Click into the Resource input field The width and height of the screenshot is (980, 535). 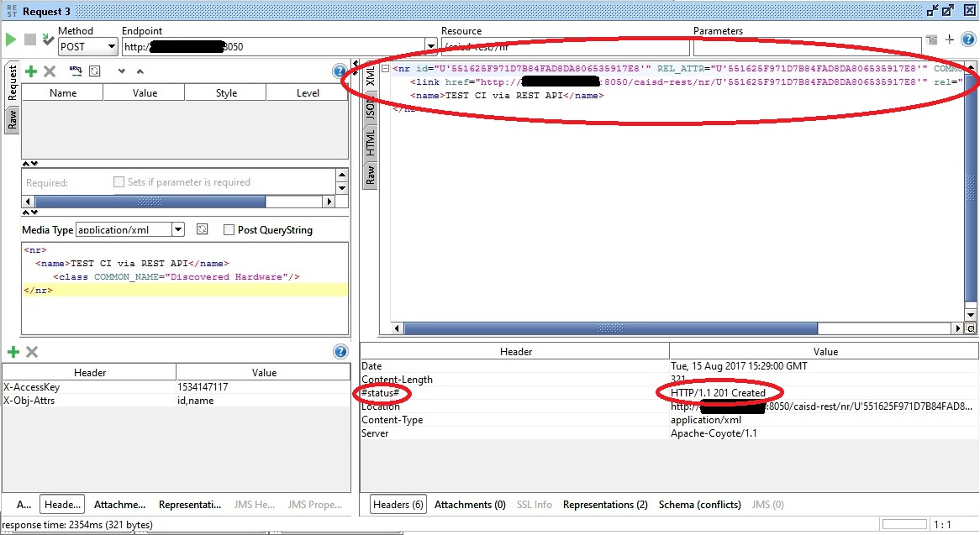(x=566, y=47)
